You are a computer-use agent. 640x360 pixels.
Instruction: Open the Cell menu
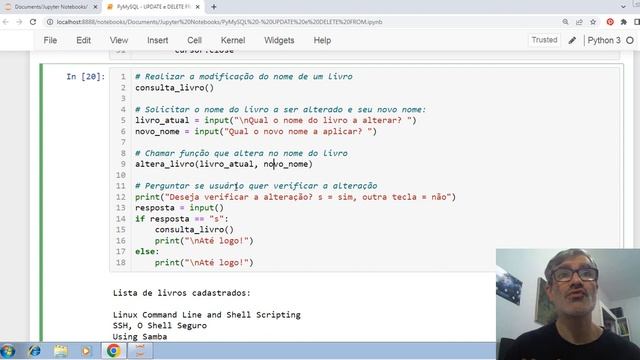pos(194,40)
